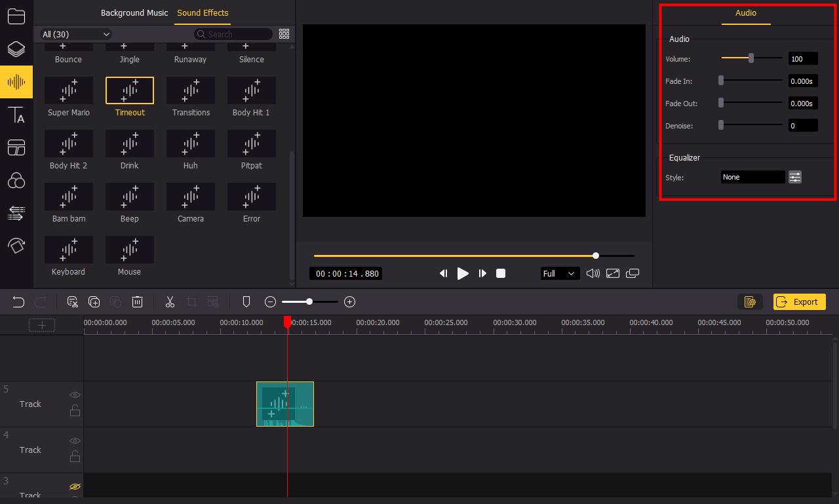Viewport: 839px width, 504px height.
Task: Click the Fade In slider handle
Action: coord(721,81)
